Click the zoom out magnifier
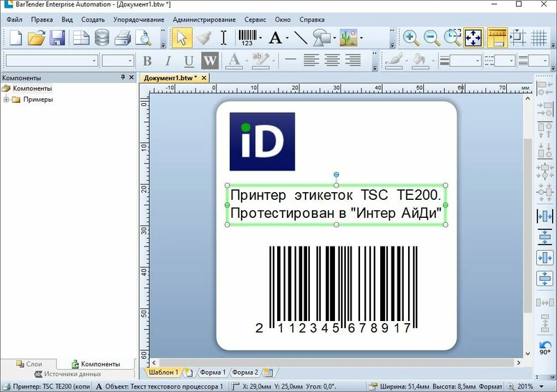The width and height of the screenshot is (557, 392). [431, 38]
